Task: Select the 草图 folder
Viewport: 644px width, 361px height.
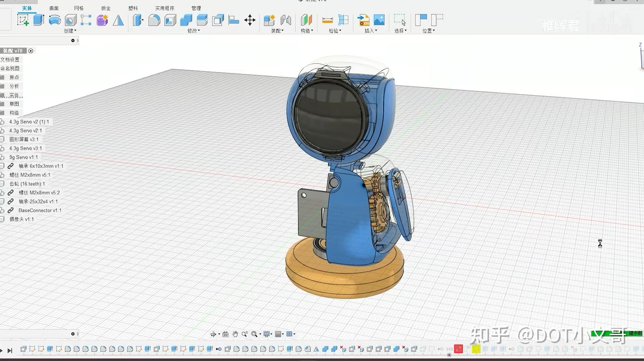Action: tap(14, 104)
